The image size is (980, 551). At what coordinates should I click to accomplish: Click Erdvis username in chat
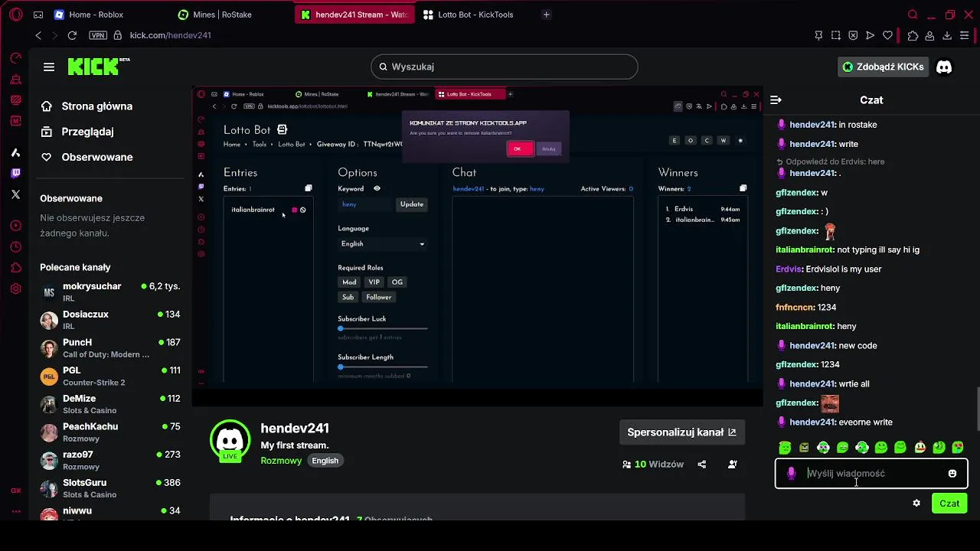(x=788, y=269)
